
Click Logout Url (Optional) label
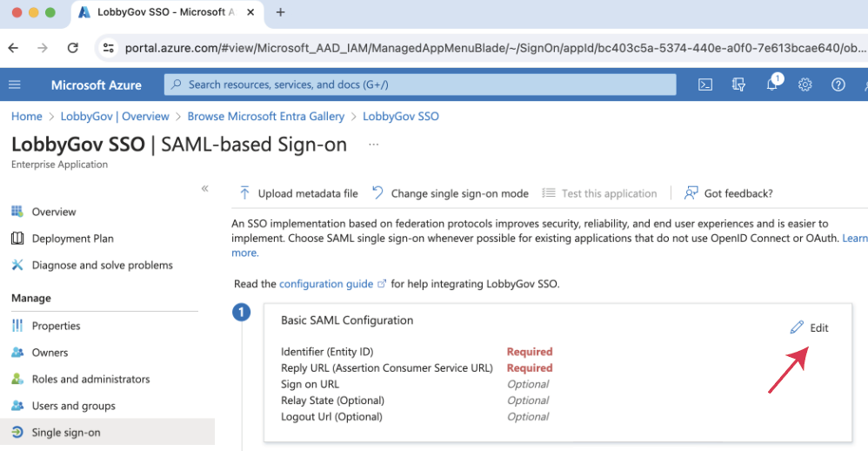coord(331,417)
